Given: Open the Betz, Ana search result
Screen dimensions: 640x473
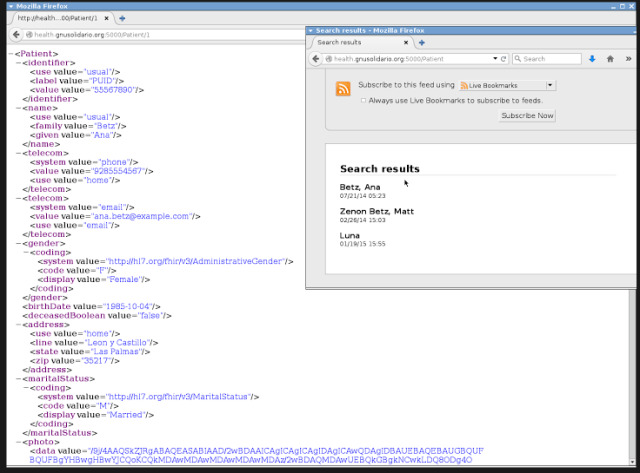Looking at the screenshot, I should point(360,187).
